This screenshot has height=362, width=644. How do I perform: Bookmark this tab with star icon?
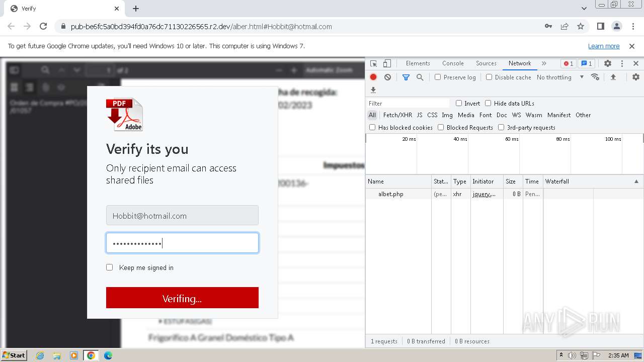click(581, 26)
